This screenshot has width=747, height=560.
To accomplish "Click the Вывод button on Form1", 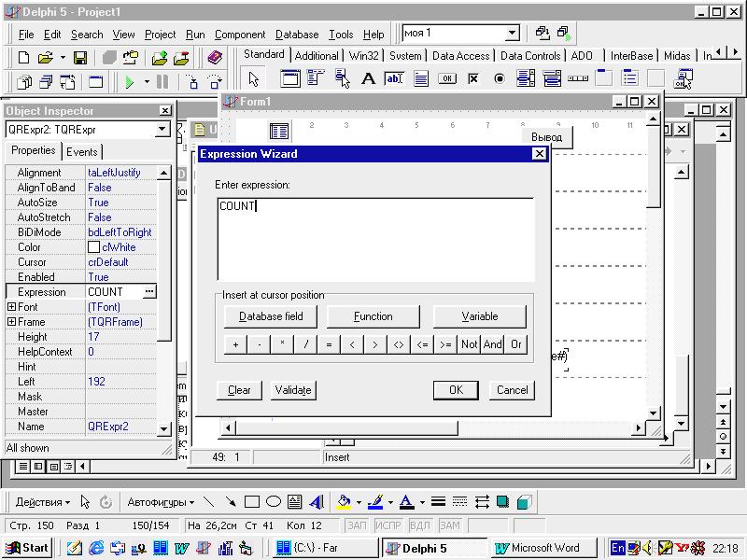I will click(x=546, y=137).
